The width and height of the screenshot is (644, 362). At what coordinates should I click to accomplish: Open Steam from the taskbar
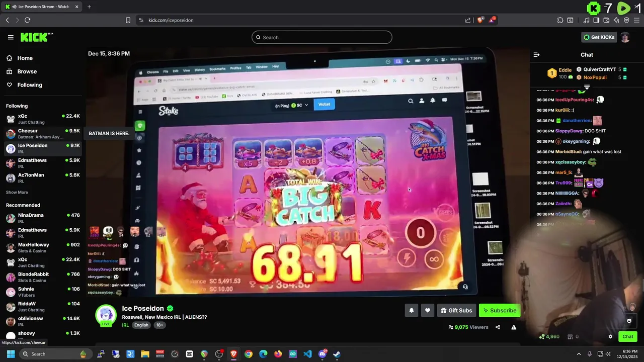coord(337,354)
